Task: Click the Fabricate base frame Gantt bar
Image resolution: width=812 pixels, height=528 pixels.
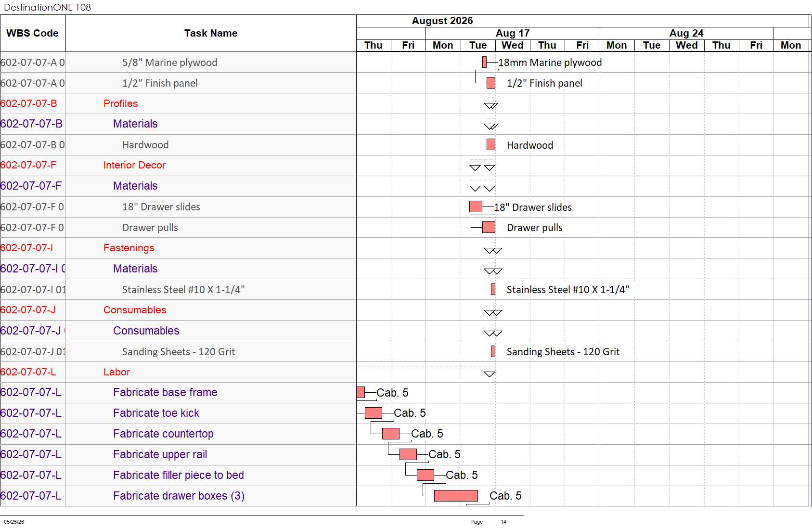Action: 361,392
